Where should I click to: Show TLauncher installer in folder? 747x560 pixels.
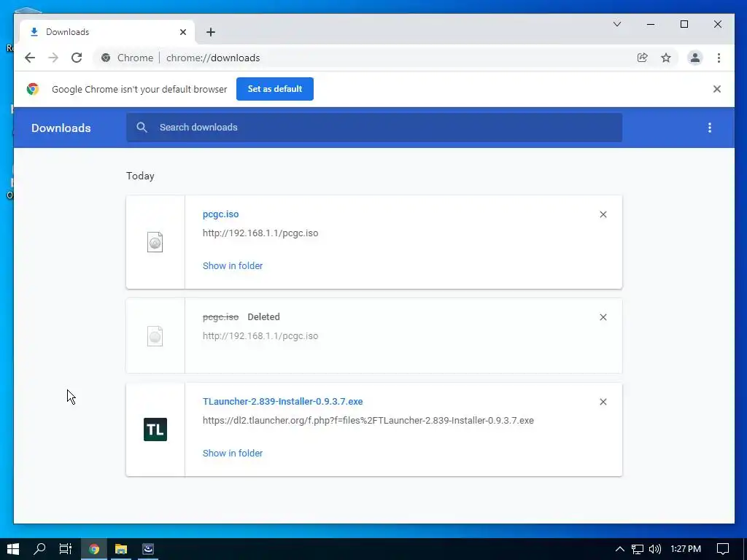point(233,454)
